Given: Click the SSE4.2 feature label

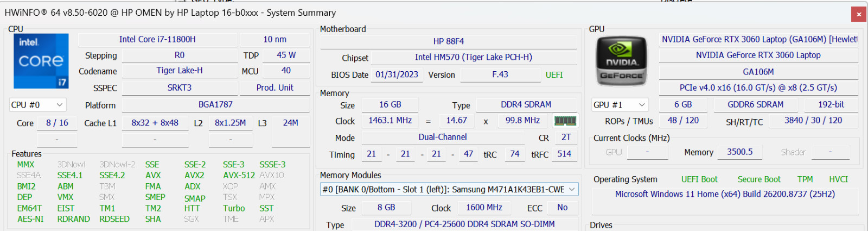Looking at the screenshot, I should pyautogui.click(x=112, y=176).
